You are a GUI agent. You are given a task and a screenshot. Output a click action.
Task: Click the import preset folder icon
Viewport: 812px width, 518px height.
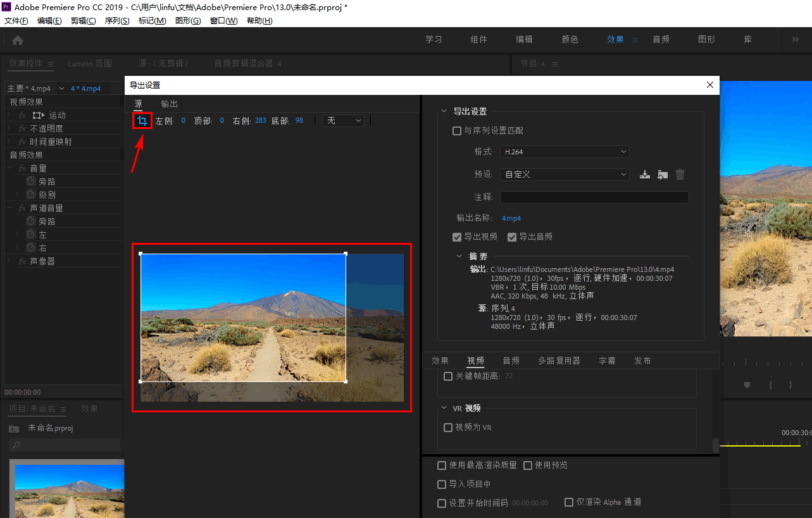[x=662, y=174]
